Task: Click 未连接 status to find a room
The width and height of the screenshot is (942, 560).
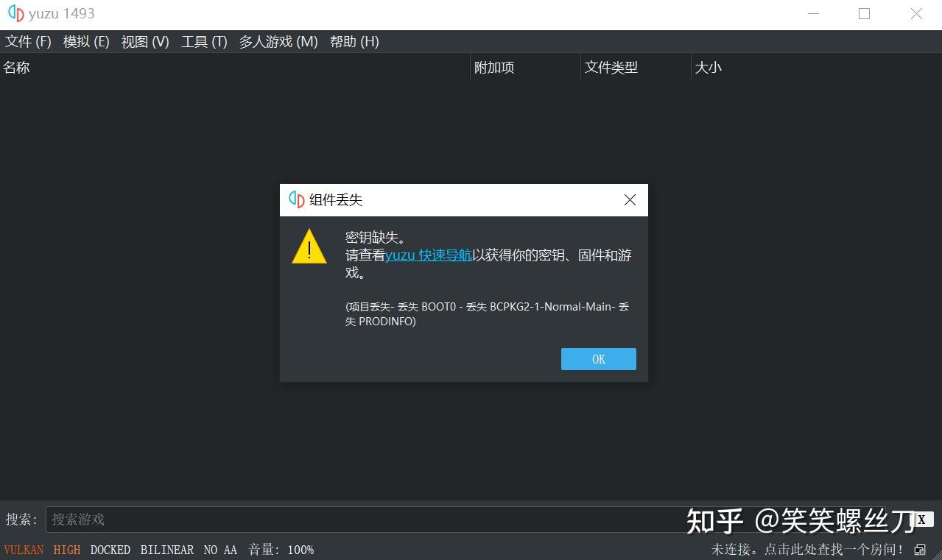Action: (x=807, y=550)
